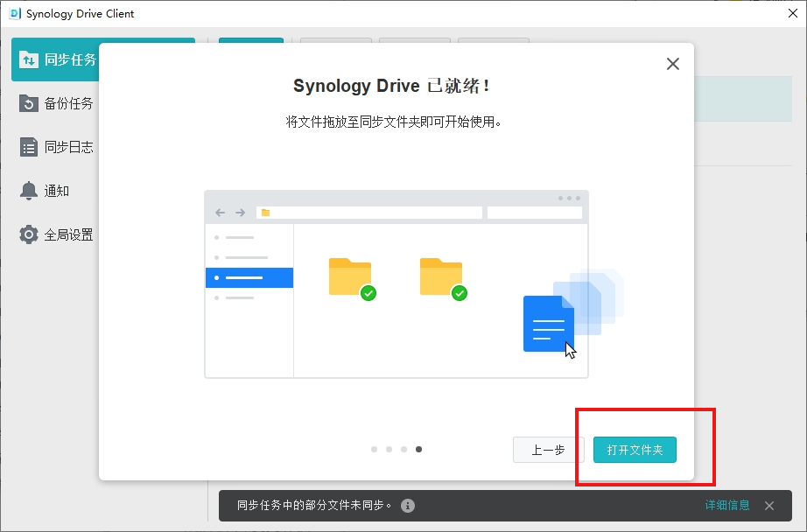
Task: Click the 全局设置 gear icon
Action: click(x=29, y=234)
